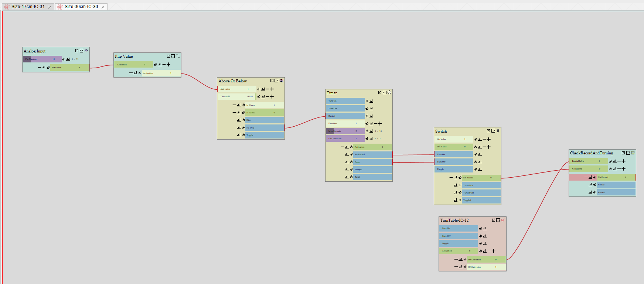Image resolution: width=644 pixels, height=284 pixels.
Task: Click the TurnTable-IC-12 red star icon
Action: 503,220
